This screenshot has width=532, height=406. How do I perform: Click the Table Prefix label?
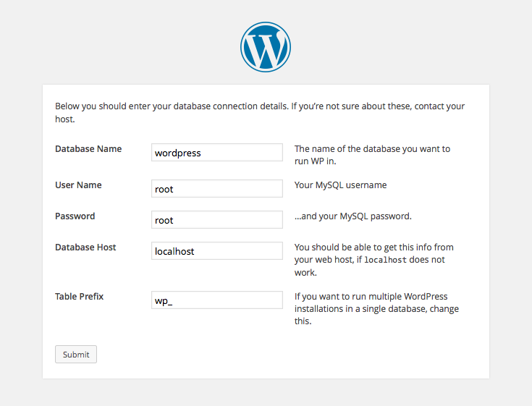coord(79,297)
